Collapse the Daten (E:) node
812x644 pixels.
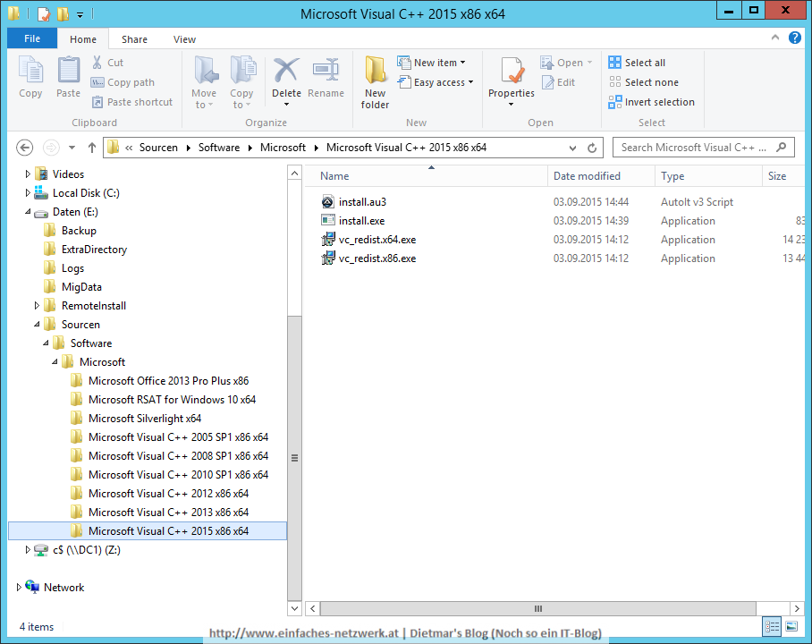coord(28,211)
